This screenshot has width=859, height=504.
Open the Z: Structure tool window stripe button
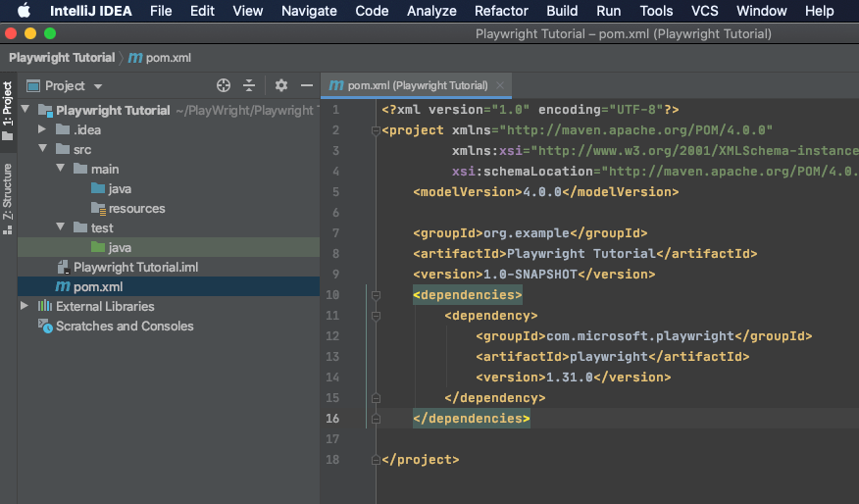coord(7,198)
